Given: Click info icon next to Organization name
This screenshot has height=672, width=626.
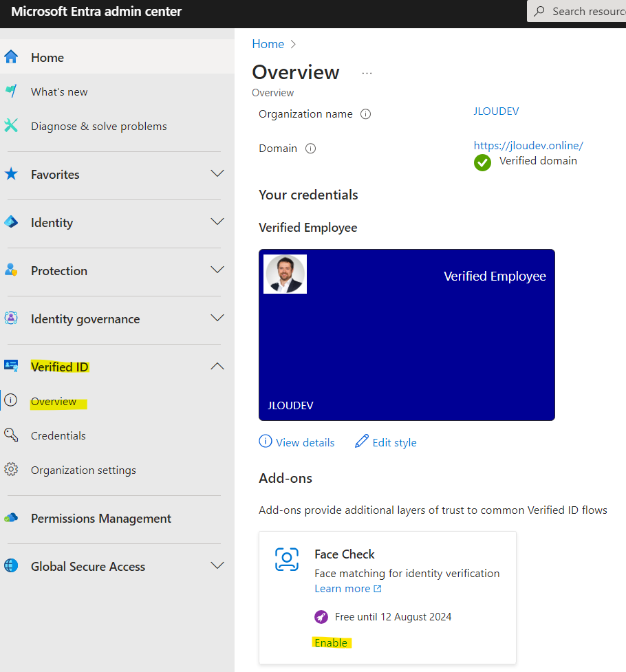Looking at the screenshot, I should pyautogui.click(x=366, y=114).
